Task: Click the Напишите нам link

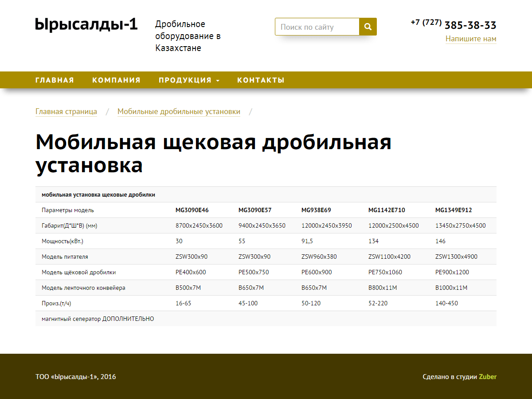Action: pos(471,39)
